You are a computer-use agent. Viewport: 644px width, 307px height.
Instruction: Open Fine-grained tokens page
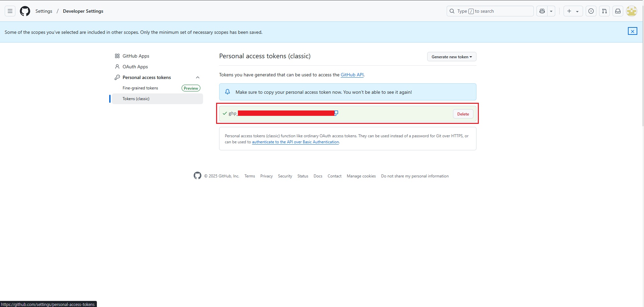[x=140, y=88]
